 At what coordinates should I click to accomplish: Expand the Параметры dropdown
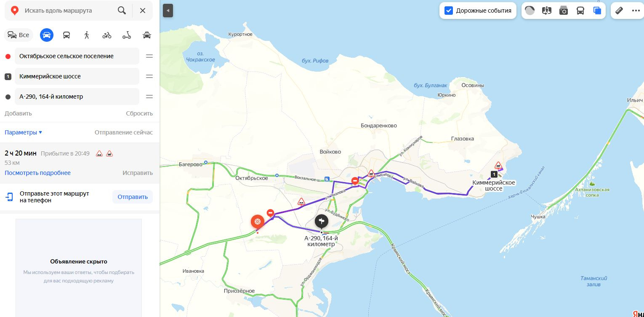(23, 132)
